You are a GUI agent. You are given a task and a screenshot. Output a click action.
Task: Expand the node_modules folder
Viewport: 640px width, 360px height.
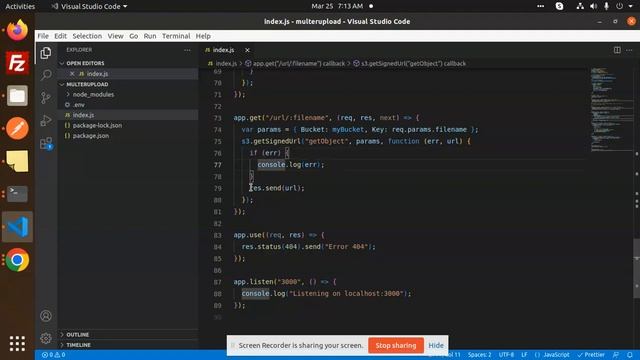coord(93,94)
